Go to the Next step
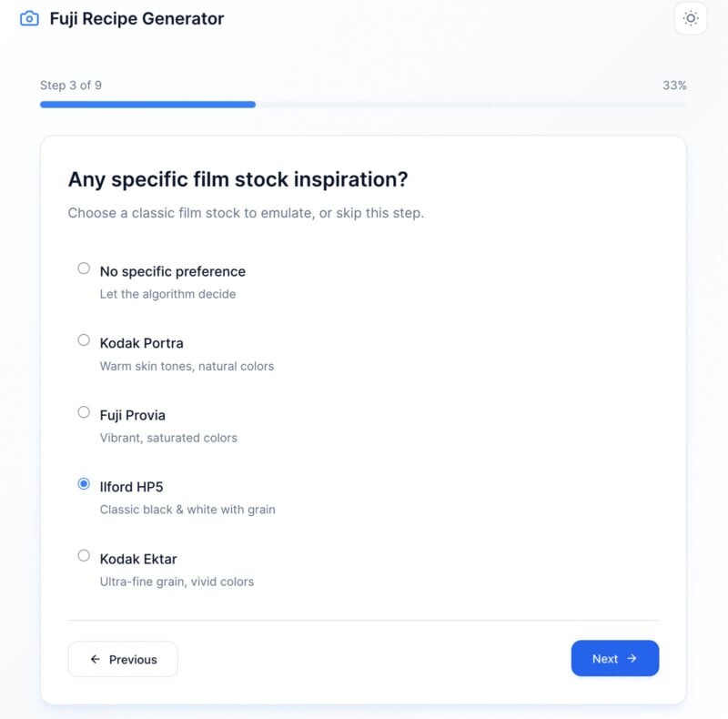728x719 pixels. (x=614, y=659)
